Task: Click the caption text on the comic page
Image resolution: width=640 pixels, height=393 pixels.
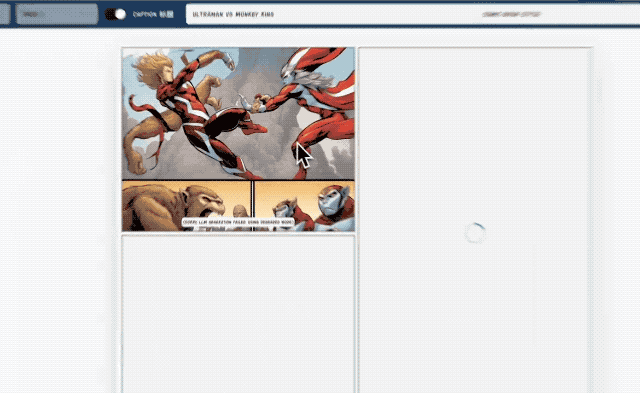Action: click(238, 222)
